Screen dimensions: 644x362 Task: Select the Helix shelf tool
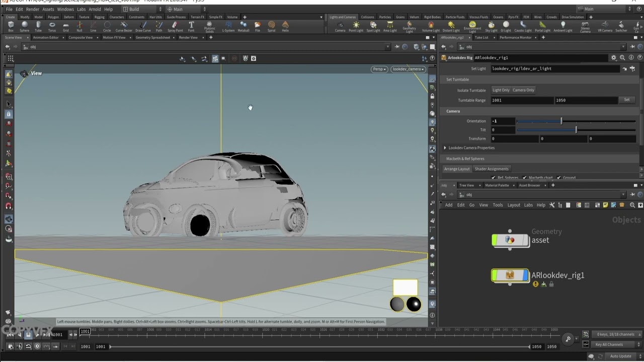click(x=285, y=27)
